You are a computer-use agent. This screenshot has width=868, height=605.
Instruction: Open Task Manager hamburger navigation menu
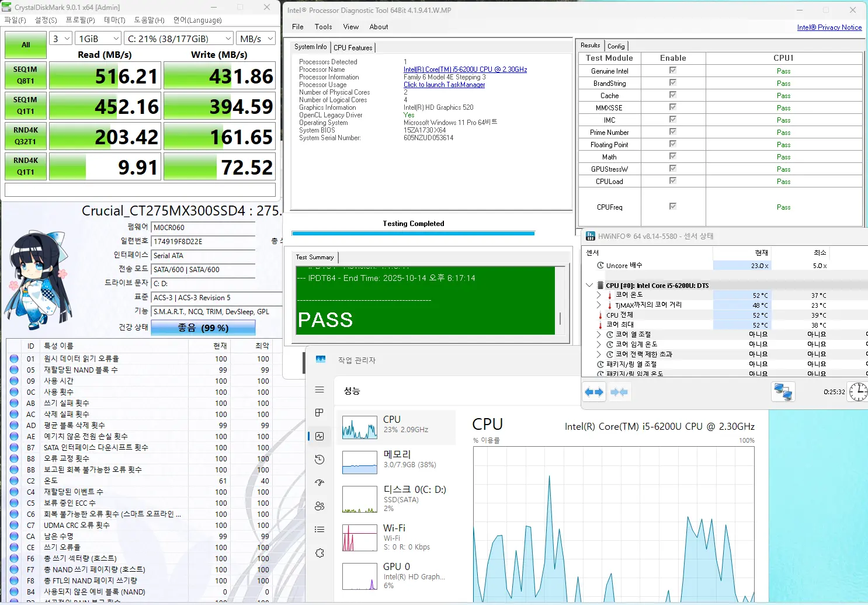320,390
